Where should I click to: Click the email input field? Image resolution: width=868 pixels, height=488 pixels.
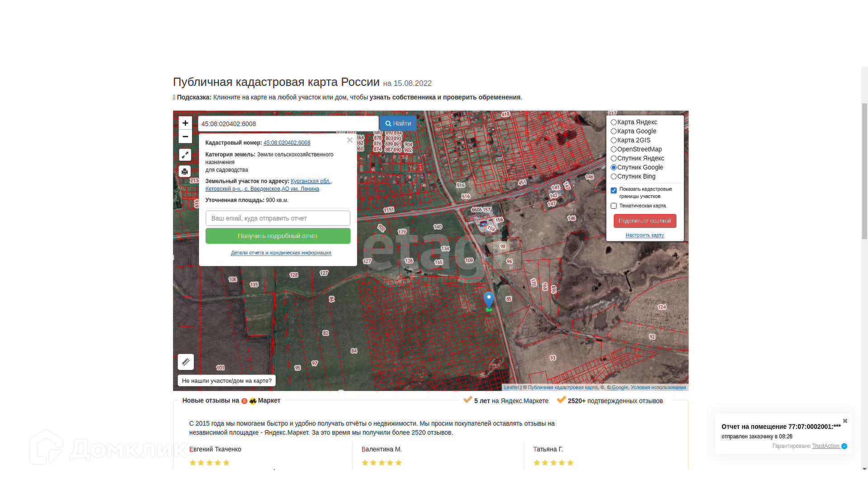coord(278,218)
